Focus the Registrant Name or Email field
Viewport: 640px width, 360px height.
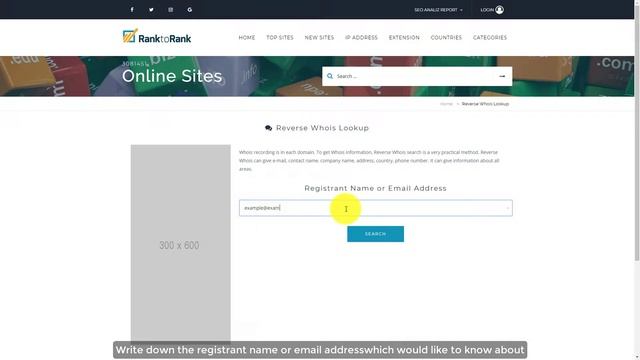[x=376, y=208]
